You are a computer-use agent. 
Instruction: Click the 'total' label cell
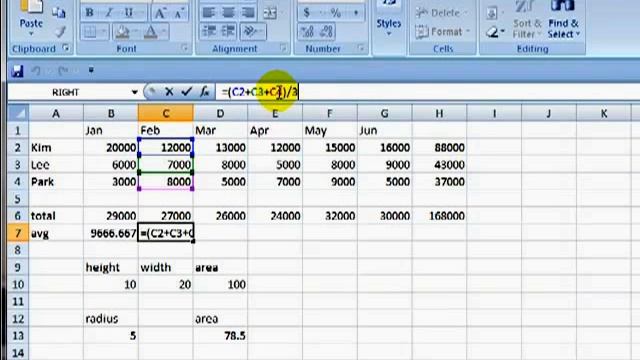tap(56, 216)
